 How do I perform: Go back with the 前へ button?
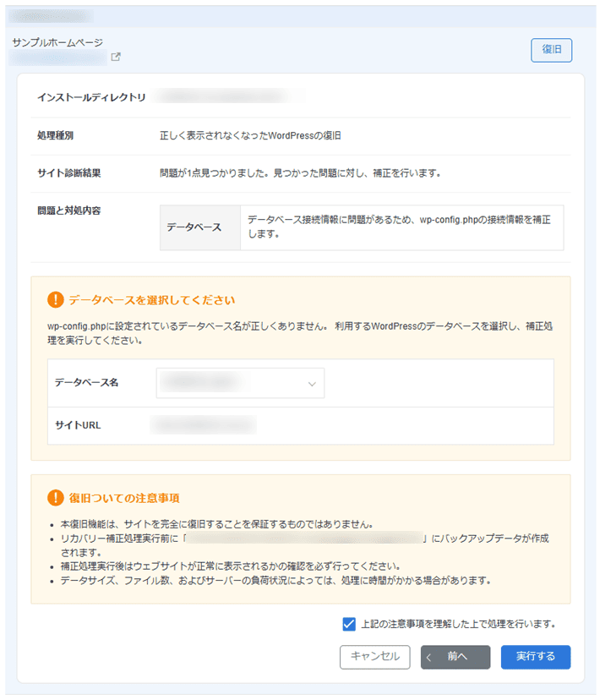[455, 657]
